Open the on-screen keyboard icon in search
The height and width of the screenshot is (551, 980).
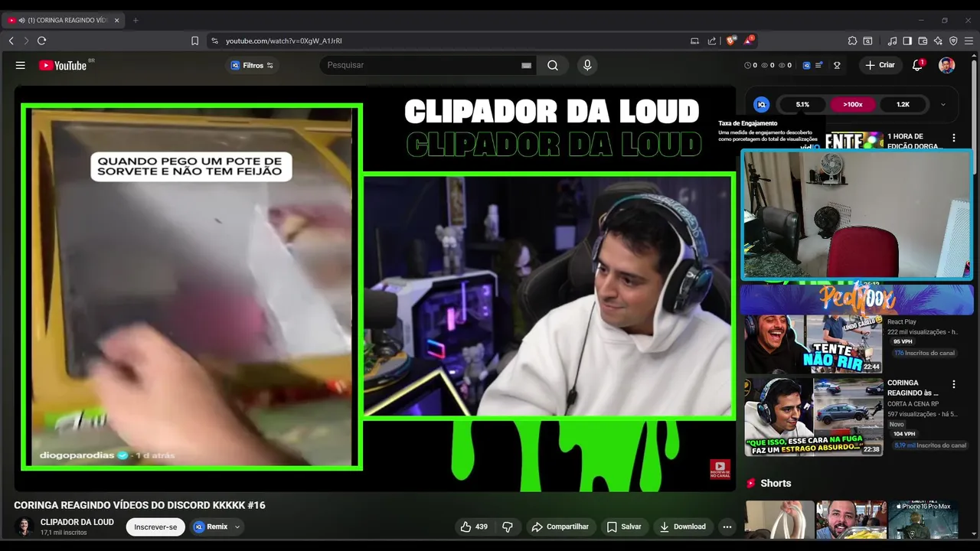(526, 66)
